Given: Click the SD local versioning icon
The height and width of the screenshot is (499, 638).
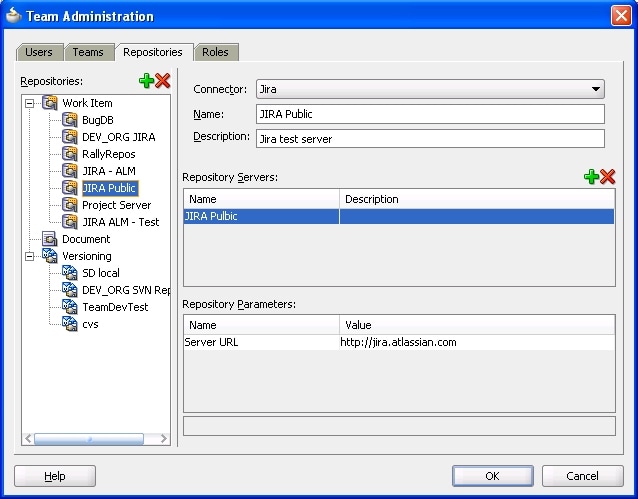Looking at the screenshot, I should pyautogui.click(x=70, y=273).
